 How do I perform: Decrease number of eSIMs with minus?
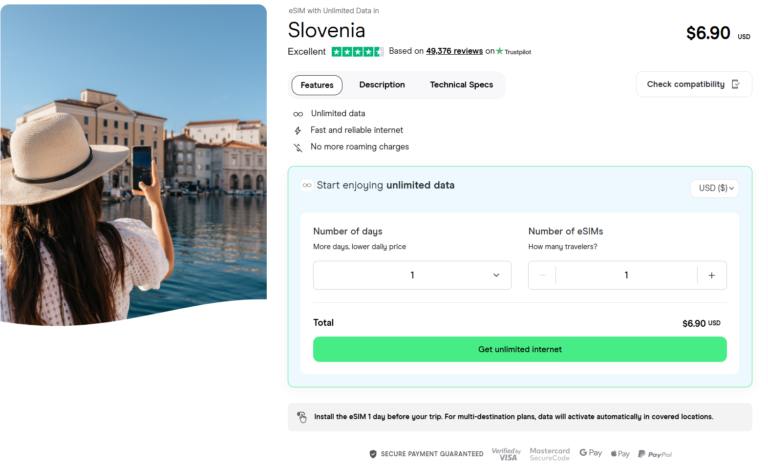coord(542,275)
